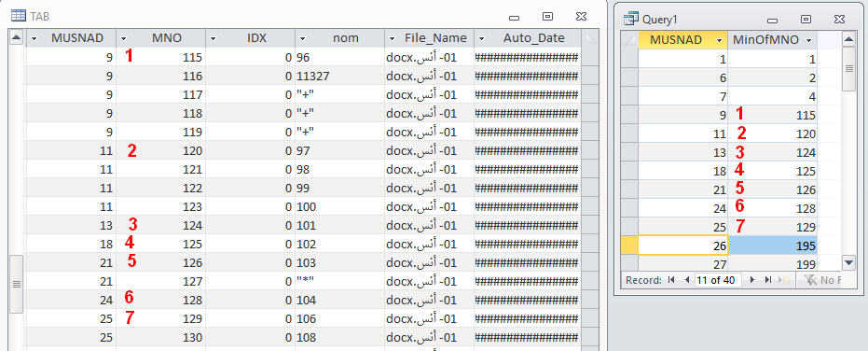Screen dimensions: 868x351
Task: Select MNO cell 115 in TAB
Action: [160, 57]
